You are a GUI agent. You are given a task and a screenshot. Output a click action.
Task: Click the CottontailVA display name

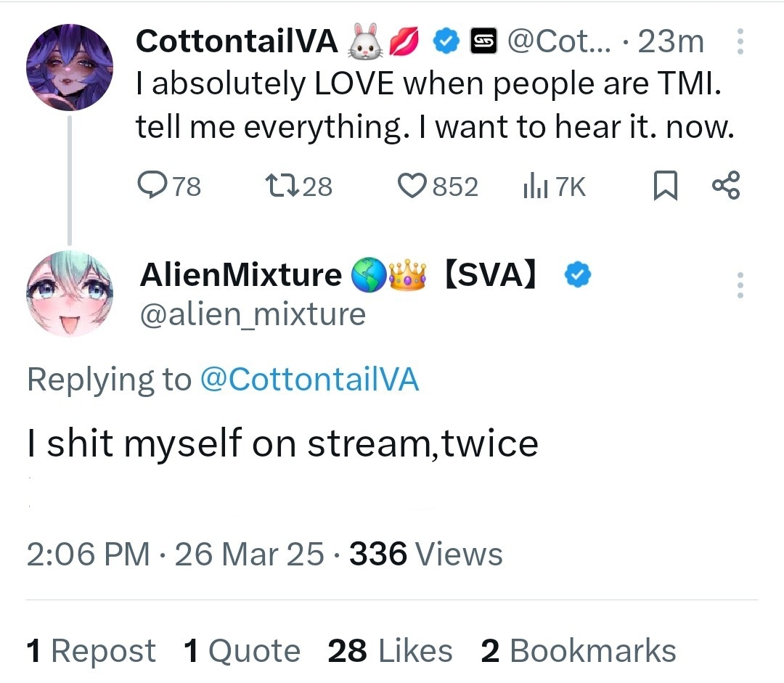click(237, 41)
